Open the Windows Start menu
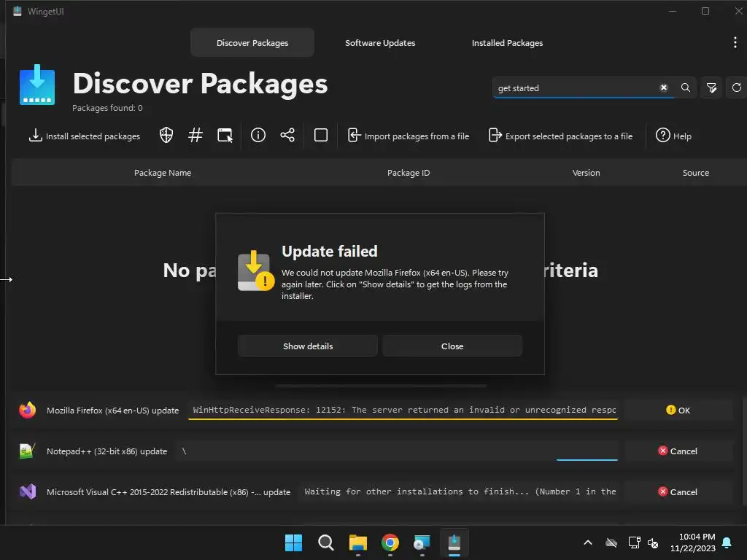Image resolution: width=747 pixels, height=560 pixels. [x=293, y=542]
